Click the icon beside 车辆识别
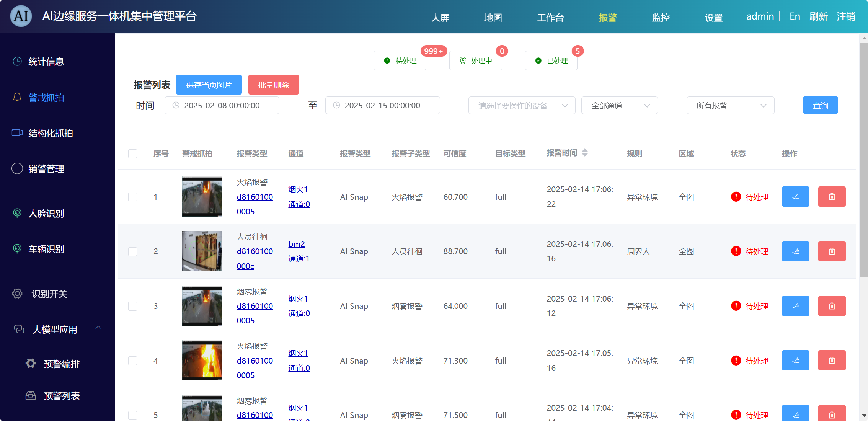 click(x=17, y=249)
